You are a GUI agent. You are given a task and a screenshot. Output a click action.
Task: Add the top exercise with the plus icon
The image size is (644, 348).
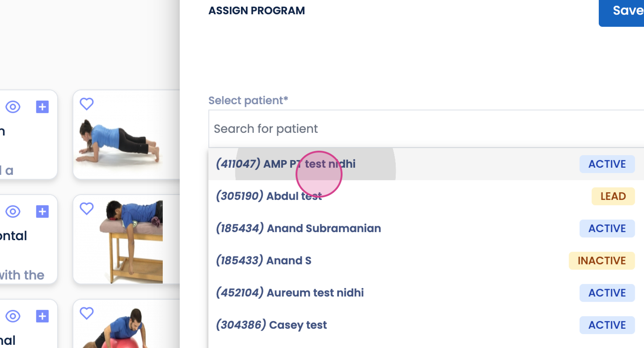(x=42, y=107)
